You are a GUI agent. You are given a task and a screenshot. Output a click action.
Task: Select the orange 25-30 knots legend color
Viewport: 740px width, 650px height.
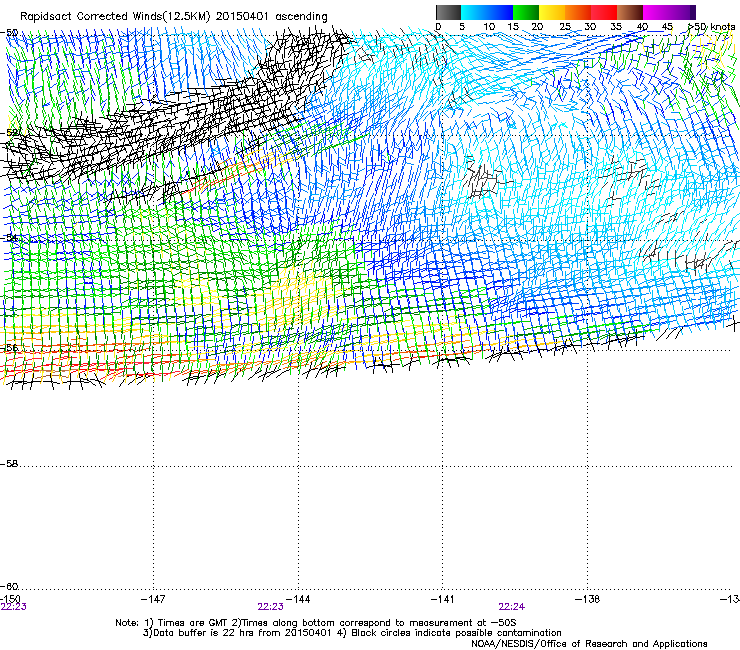pos(578,12)
